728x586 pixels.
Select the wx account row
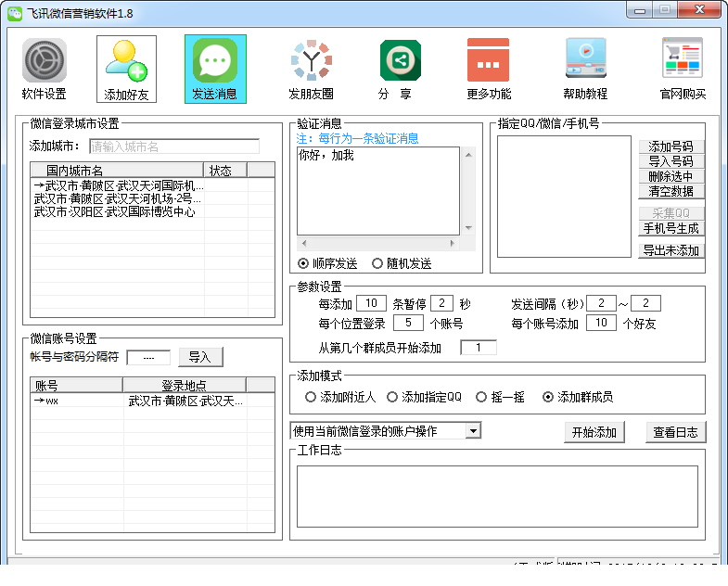tap(153, 401)
